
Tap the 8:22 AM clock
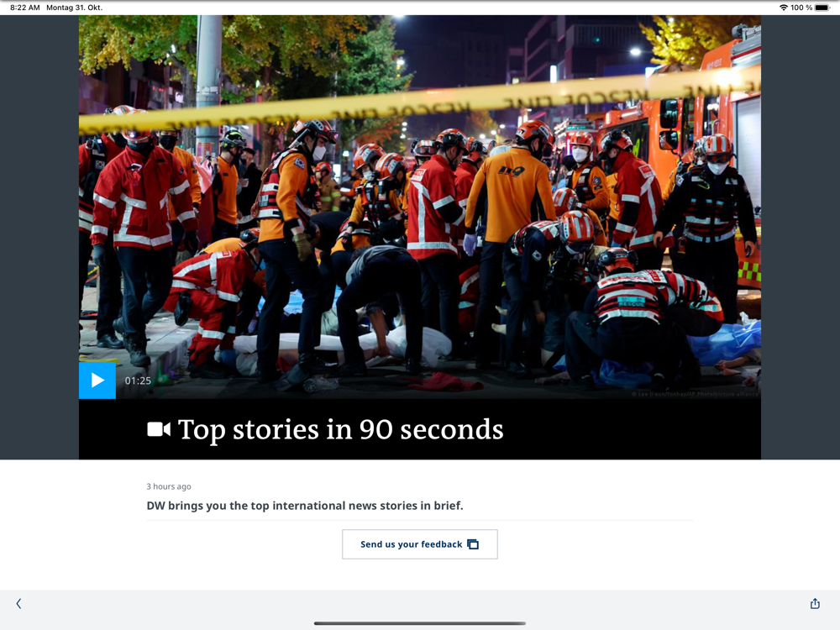pos(25,8)
